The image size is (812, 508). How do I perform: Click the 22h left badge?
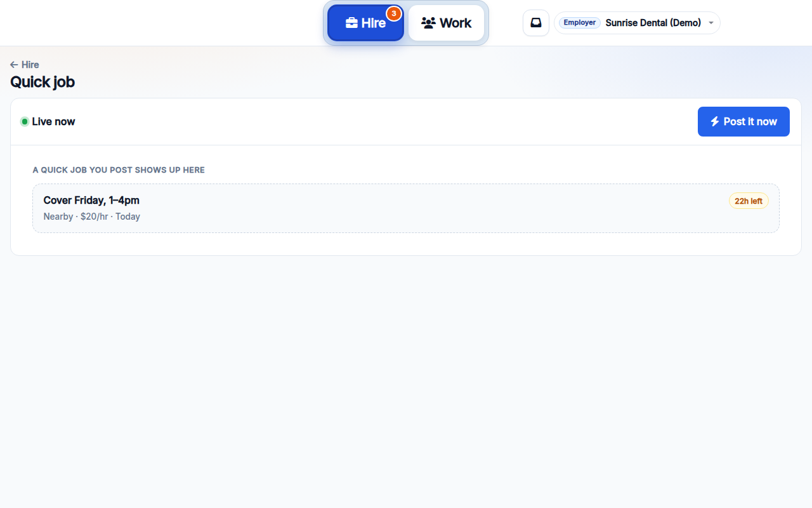(x=749, y=201)
